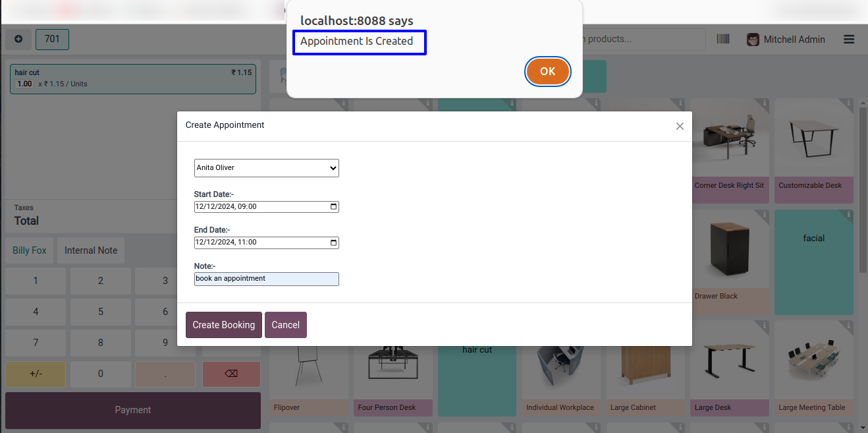This screenshot has height=433, width=868.
Task: Click the plus icon for new order
Action: coord(18,40)
